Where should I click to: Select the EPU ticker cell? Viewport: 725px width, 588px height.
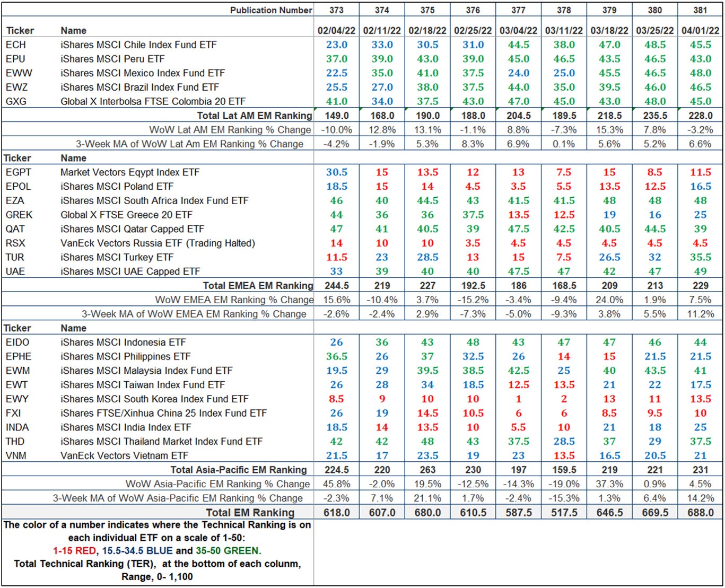tap(15, 59)
